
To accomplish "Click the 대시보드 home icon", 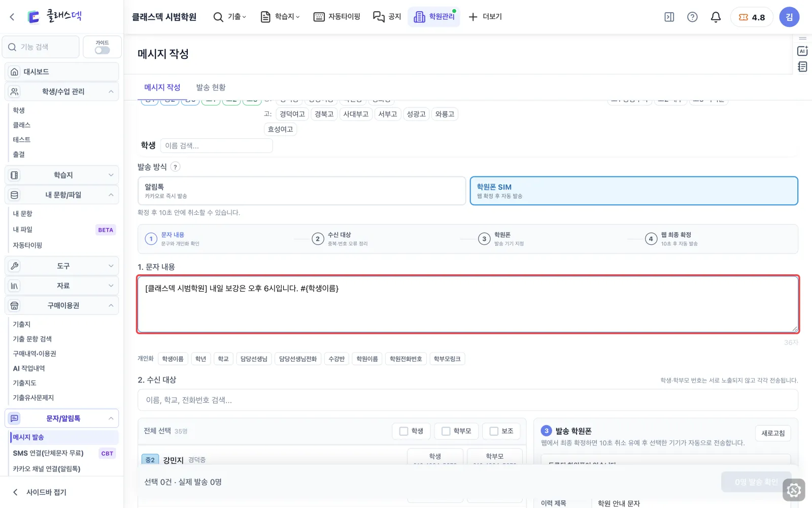I will 15,72.
